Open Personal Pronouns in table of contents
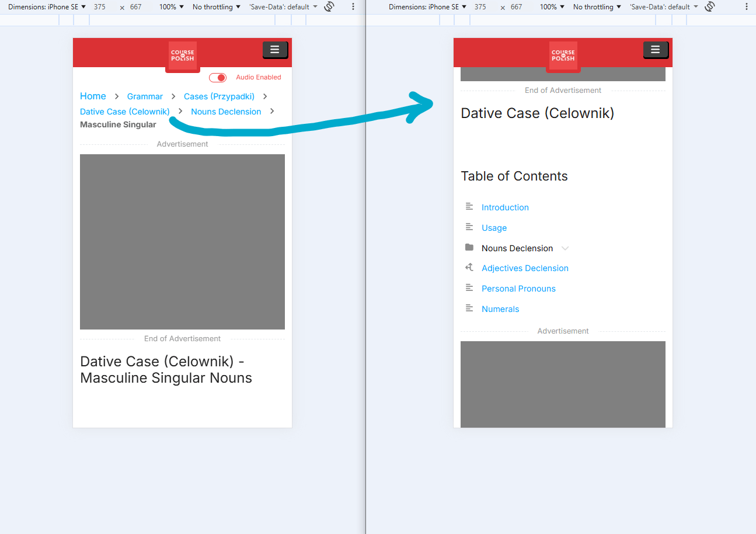Image resolution: width=756 pixels, height=534 pixels. coord(518,289)
